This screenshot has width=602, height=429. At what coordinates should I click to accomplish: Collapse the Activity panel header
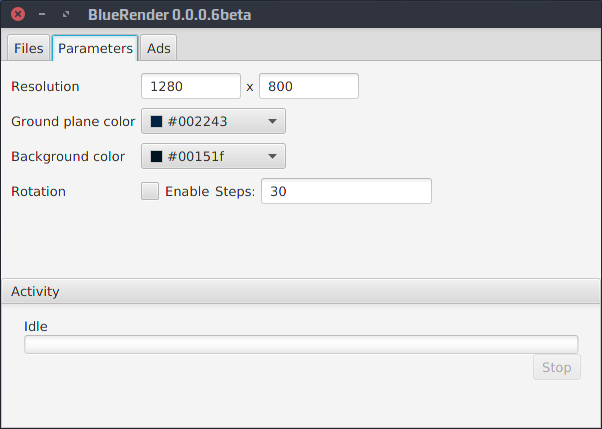coord(300,291)
